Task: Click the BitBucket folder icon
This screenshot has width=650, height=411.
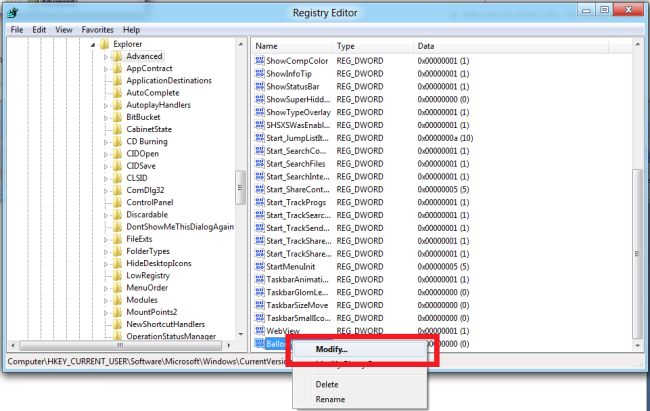Action: click(118, 117)
